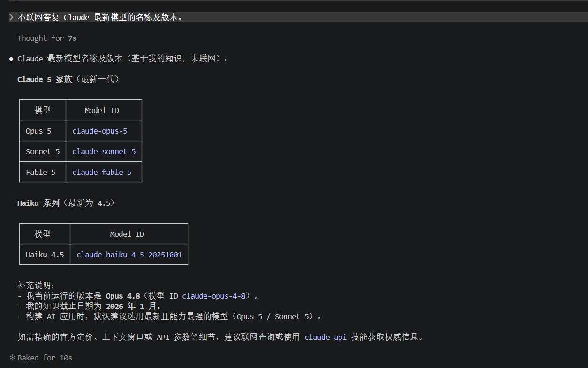Click the line starting with 构建 AI 应用时
588x368 pixels.
pos(170,316)
